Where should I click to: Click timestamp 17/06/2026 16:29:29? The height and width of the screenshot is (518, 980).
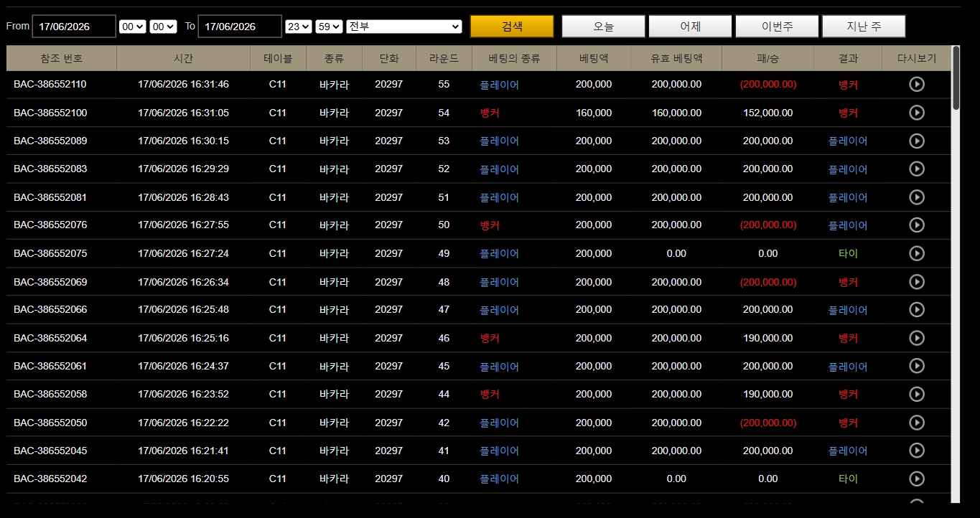(x=183, y=169)
